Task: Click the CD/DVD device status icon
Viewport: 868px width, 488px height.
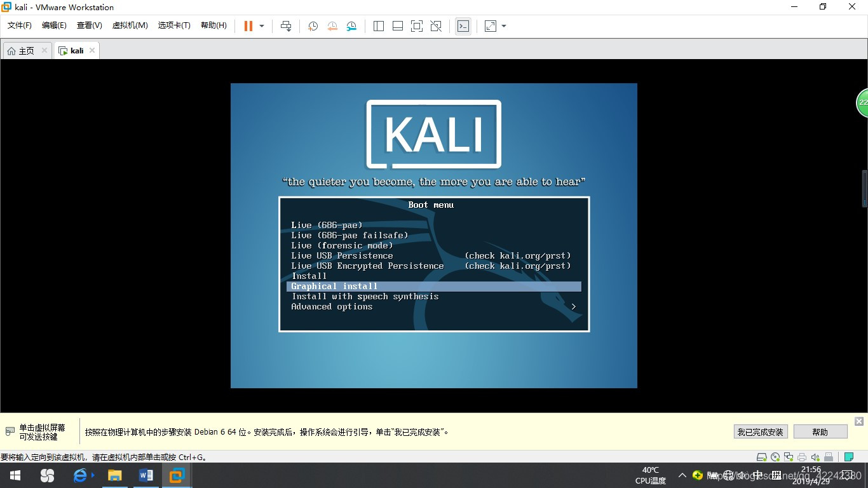Action: 775,457
